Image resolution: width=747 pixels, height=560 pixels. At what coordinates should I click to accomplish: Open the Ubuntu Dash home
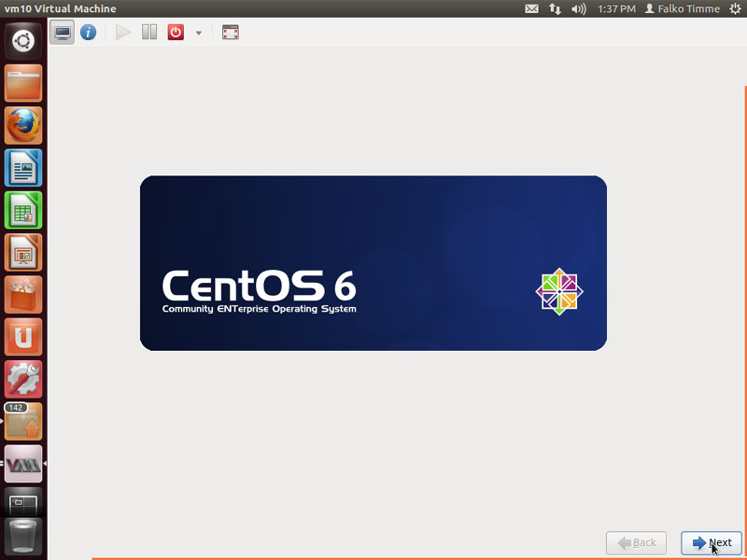click(23, 41)
